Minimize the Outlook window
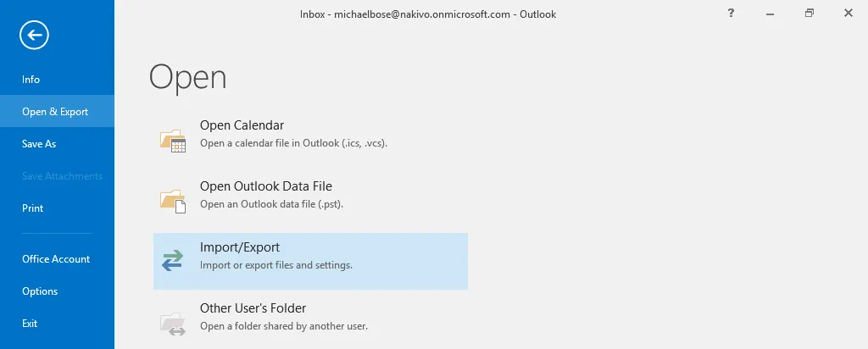This screenshot has height=349, width=868. [771, 14]
